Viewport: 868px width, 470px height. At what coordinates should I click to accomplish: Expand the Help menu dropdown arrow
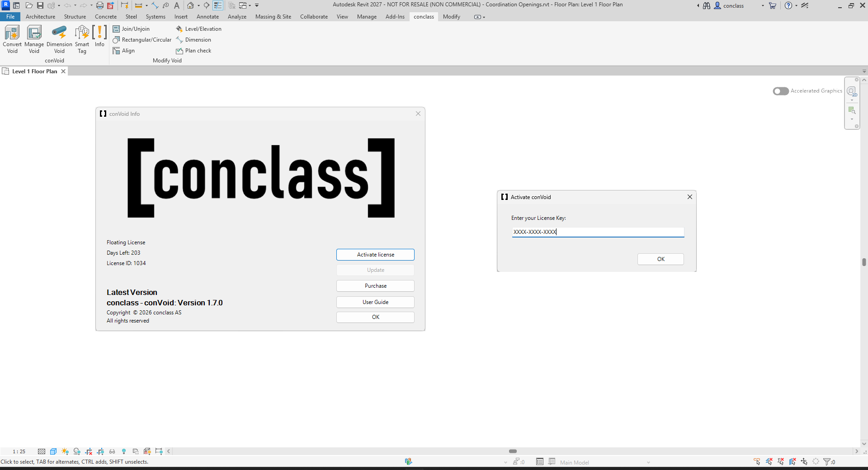pos(796,5)
